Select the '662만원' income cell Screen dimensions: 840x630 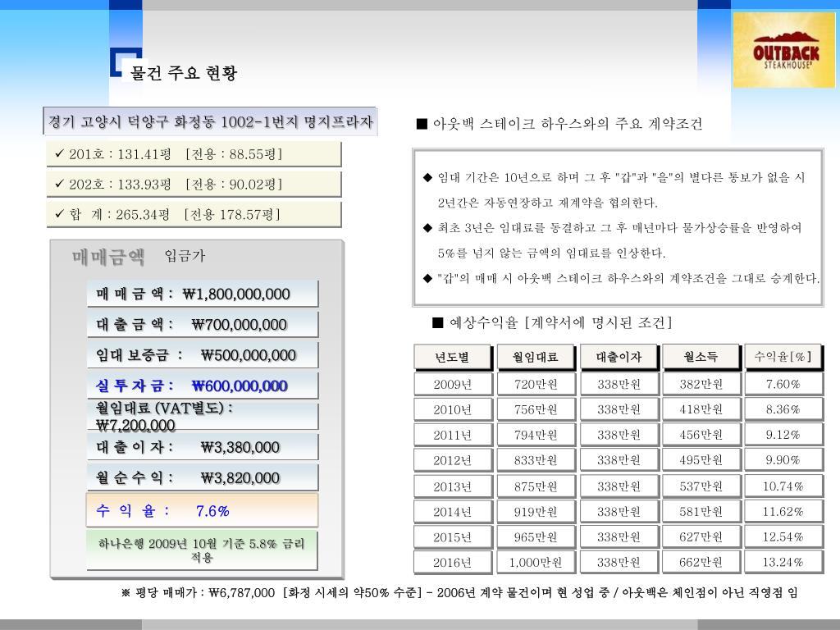pos(701,562)
